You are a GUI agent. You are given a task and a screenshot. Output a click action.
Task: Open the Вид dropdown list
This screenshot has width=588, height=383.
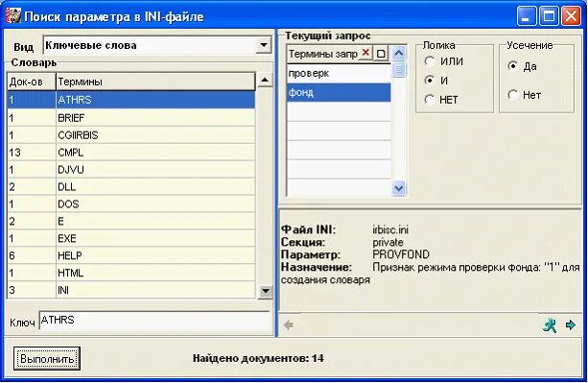264,45
